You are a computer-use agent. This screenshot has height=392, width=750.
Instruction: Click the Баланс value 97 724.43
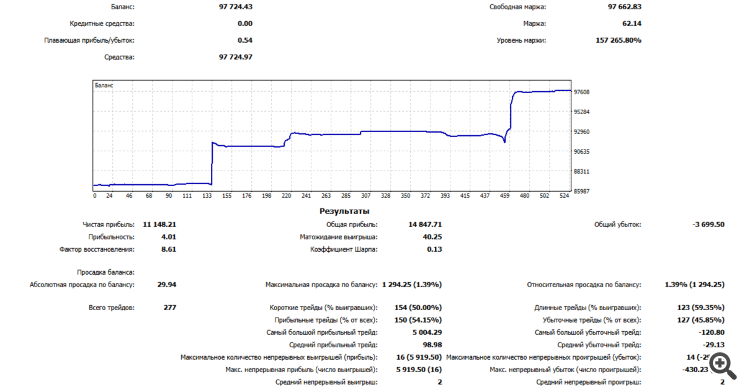coord(235,7)
